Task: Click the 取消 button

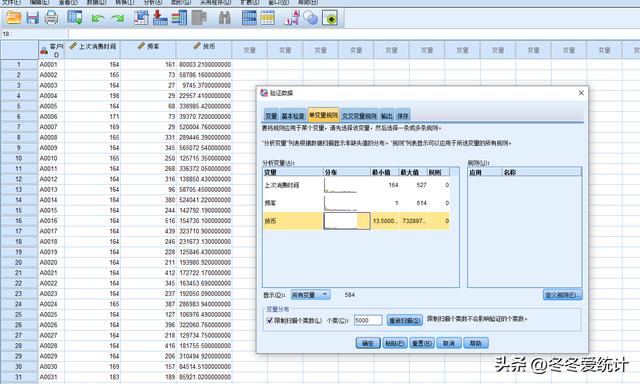Action: pos(449,343)
